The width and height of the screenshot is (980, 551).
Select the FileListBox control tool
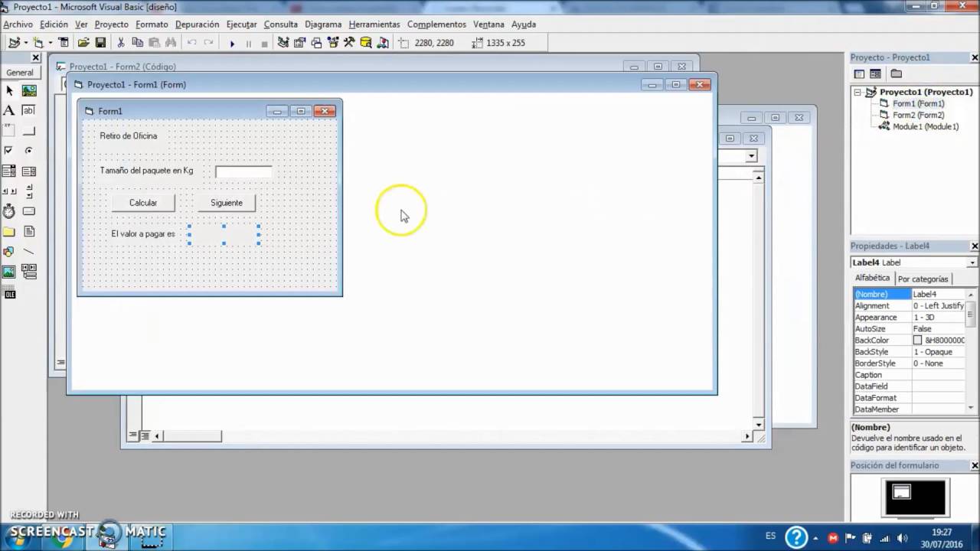coord(29,232)
